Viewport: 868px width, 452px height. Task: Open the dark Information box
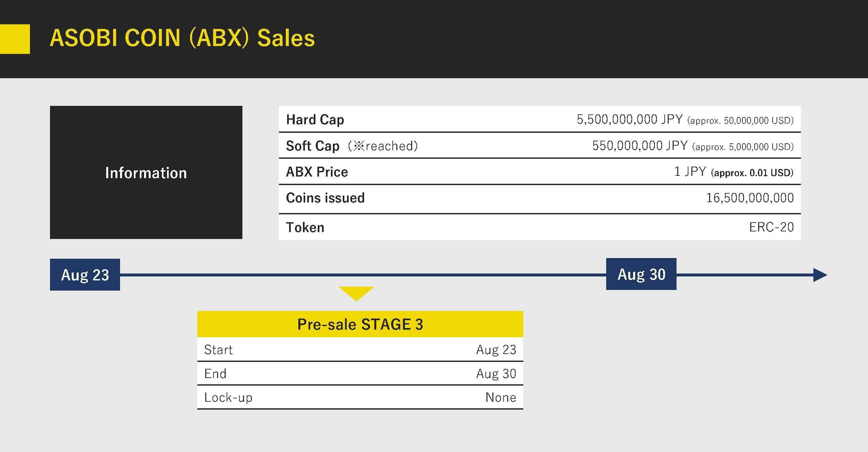[x=146, y=173]
